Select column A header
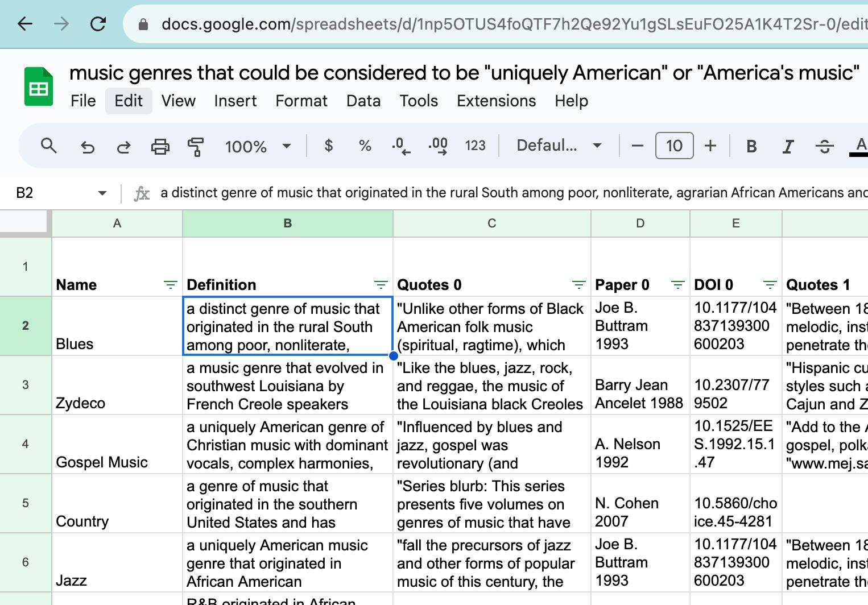The width and height of the screenshot is (868, 605). tap(117, 223)
